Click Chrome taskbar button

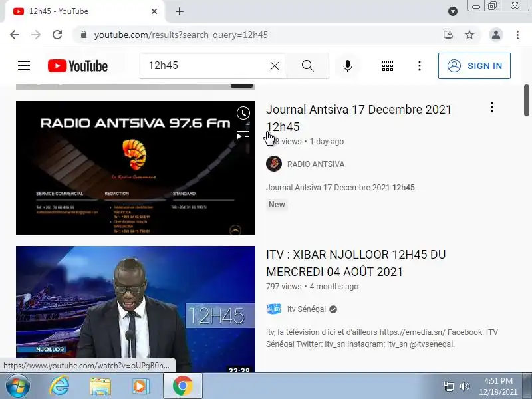182,386
